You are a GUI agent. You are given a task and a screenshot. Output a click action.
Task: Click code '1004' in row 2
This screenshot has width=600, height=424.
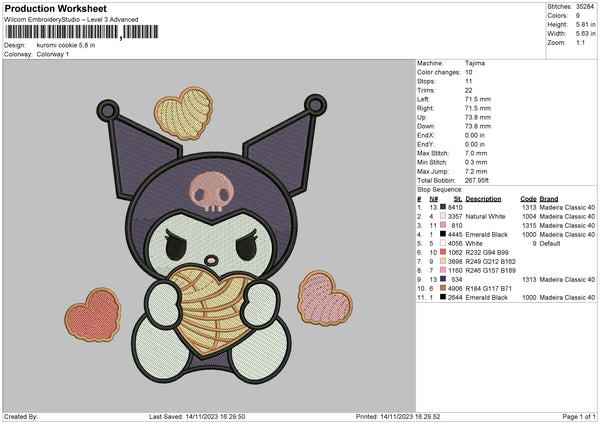pos(529,216)
